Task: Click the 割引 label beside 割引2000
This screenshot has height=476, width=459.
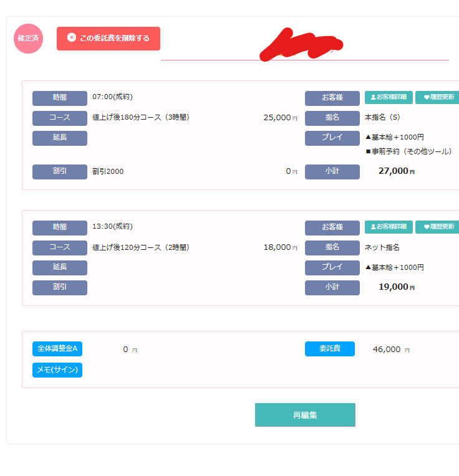Action: (60, 171)
